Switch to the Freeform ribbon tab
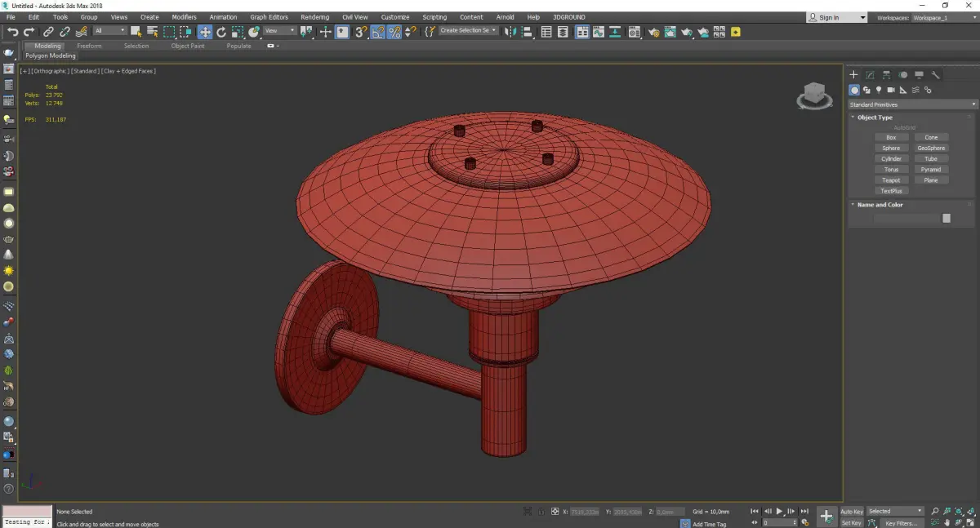The height and width of the screenshot is (528, 980). point(89,46)
